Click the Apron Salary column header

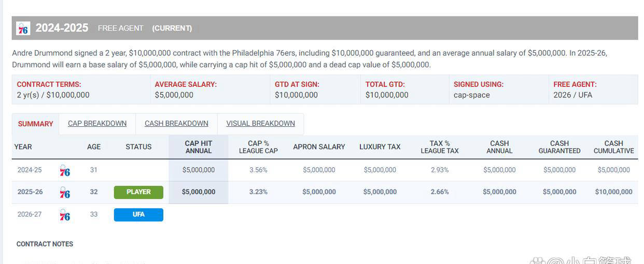click(319, 147)
